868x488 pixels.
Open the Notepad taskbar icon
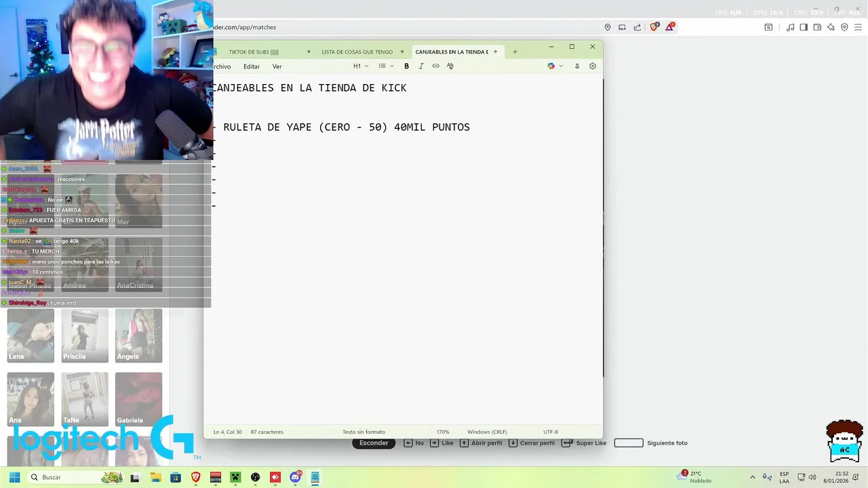pos(315,477)
